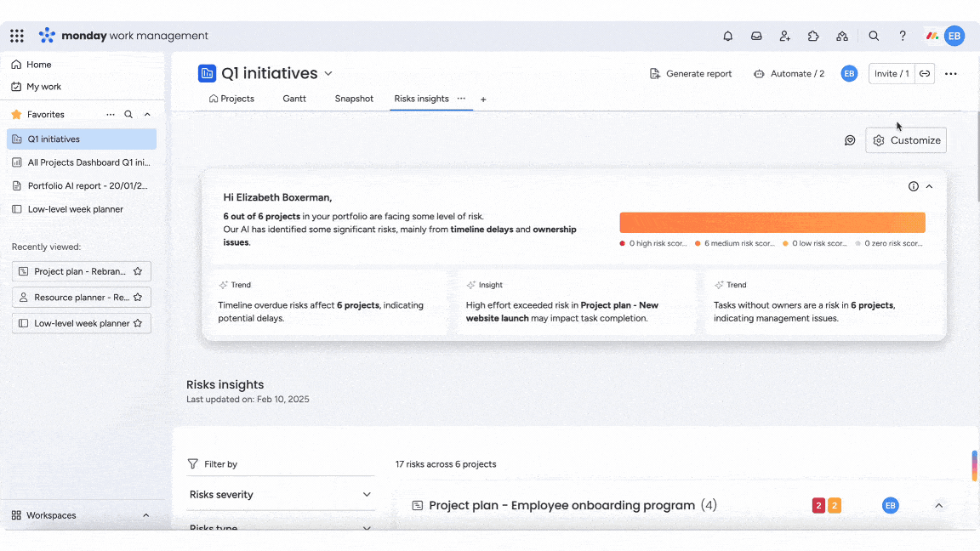This screenshot has width=980, height=551.
Task: Open the feedback chat icon beside Customize
Action: point(850,140)
